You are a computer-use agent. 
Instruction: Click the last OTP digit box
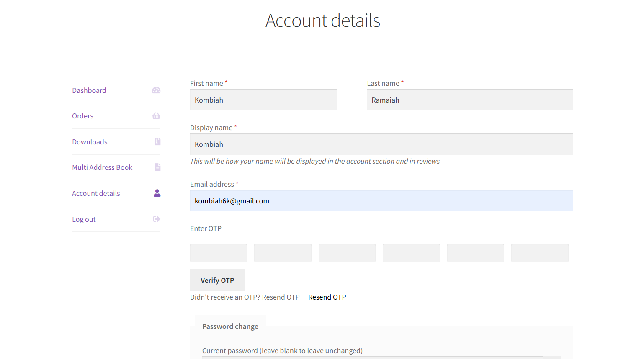540,253
